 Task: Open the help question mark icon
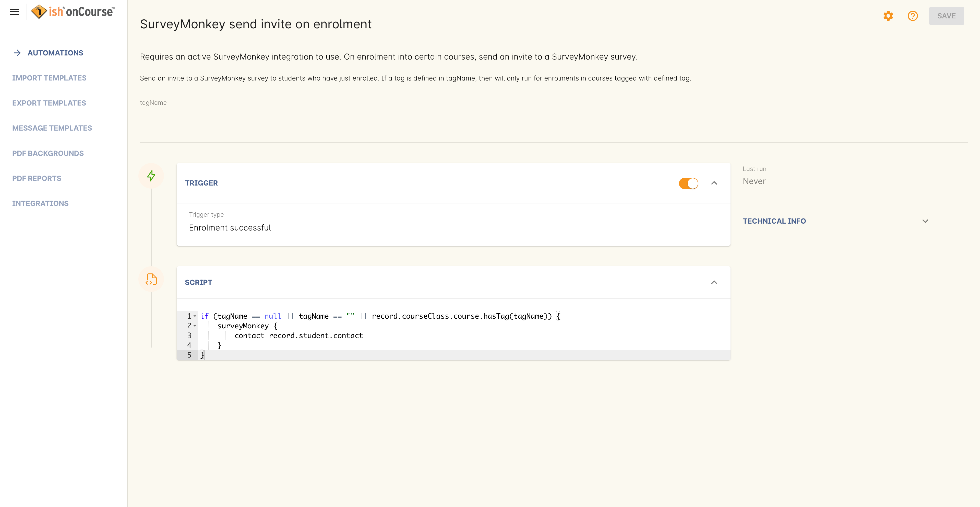913,16
